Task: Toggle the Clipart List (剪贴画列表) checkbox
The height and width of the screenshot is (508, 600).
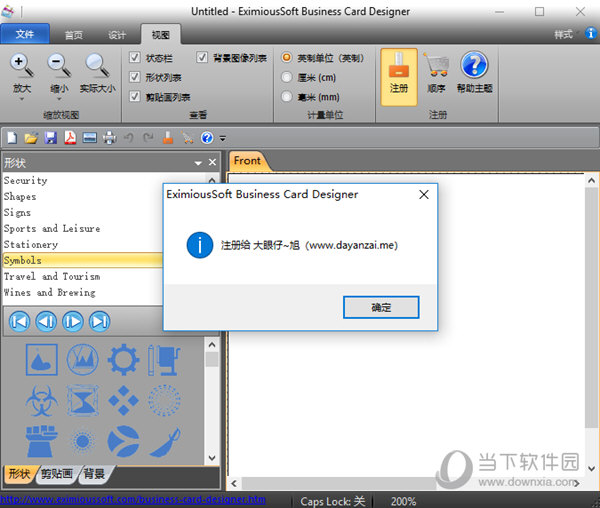Action: pyautogui.click(x=135, y=96)
